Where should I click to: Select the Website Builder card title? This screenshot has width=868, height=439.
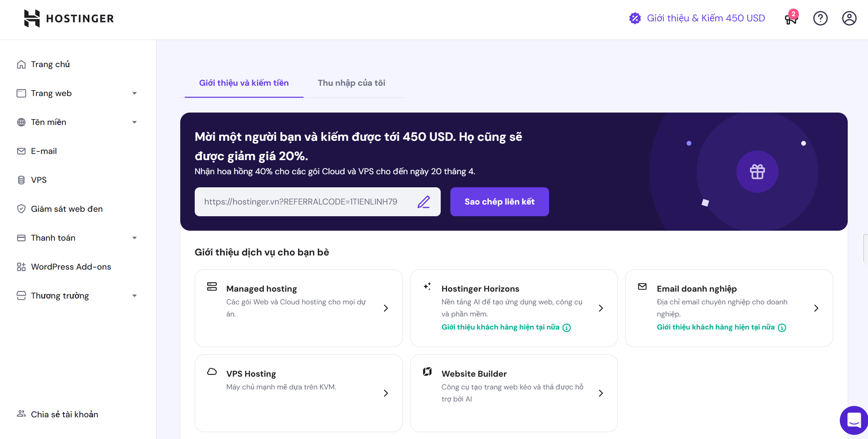[x=474, y=374]
